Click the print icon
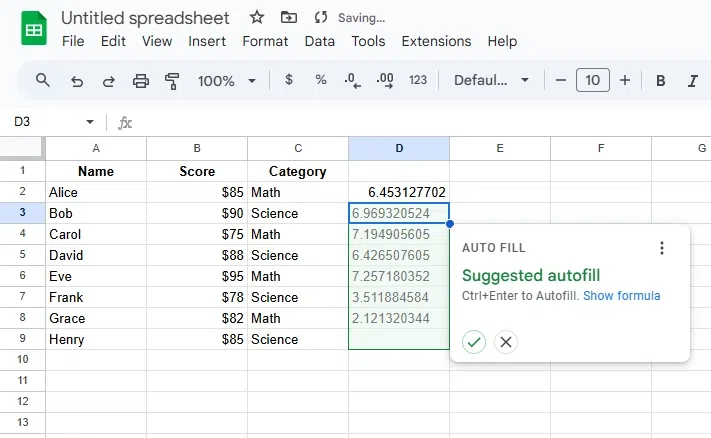The width and height of the screenshot is (711, 438). pyautogui.click(x=141, y=81)
